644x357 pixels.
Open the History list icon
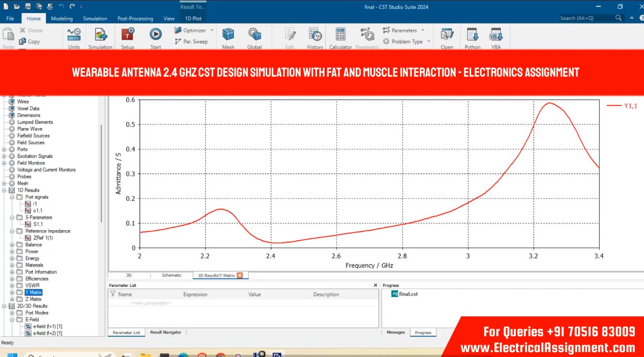[x=315, y=34]
